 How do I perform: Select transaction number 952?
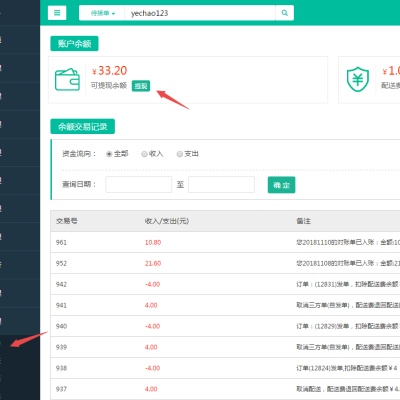click(61, 263)
